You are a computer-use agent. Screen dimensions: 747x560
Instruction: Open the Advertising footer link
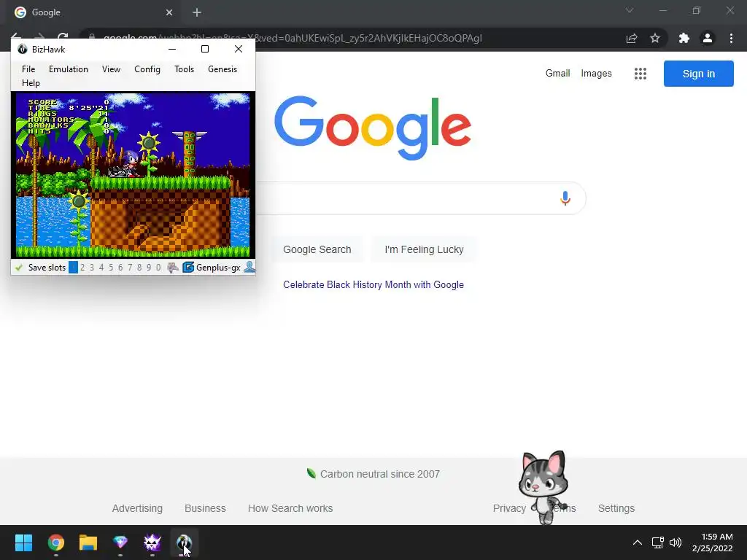click(137, 508)
